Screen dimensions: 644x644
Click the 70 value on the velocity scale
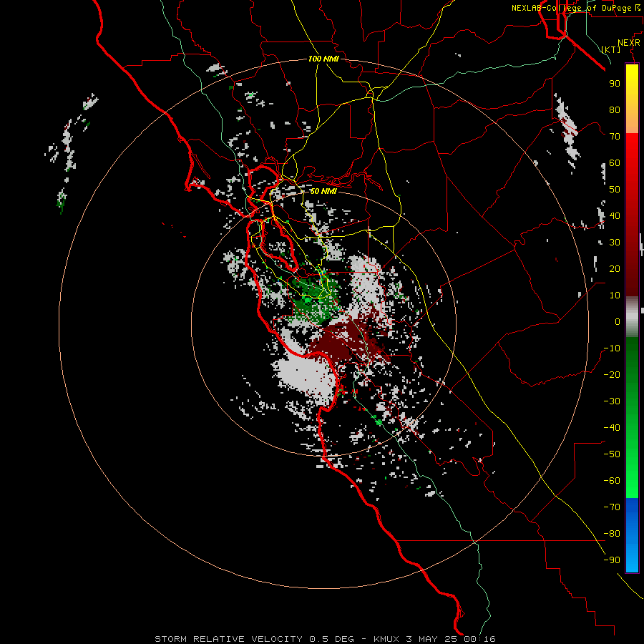pos(615,137)
